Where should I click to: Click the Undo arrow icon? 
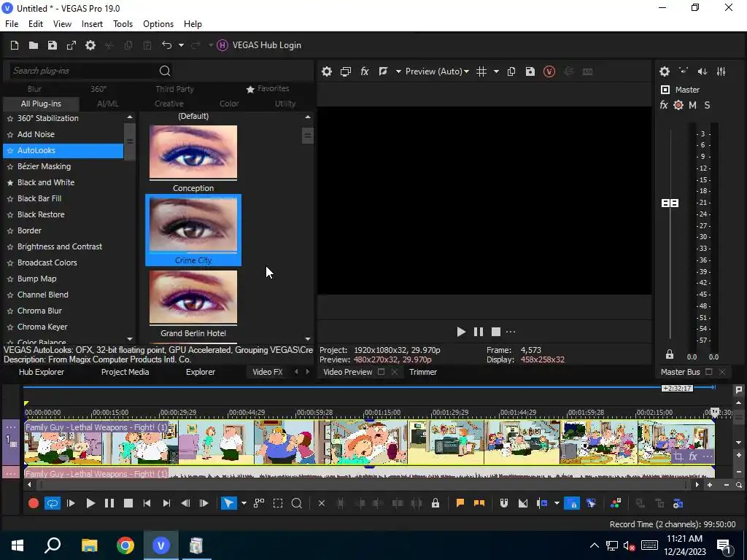pyautogui.click(x=167, y=45)
